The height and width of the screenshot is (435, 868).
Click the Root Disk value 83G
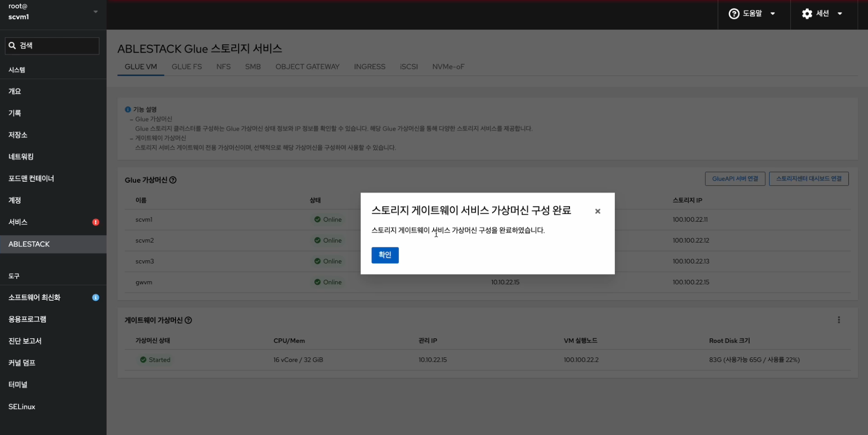tap(754, 360)
